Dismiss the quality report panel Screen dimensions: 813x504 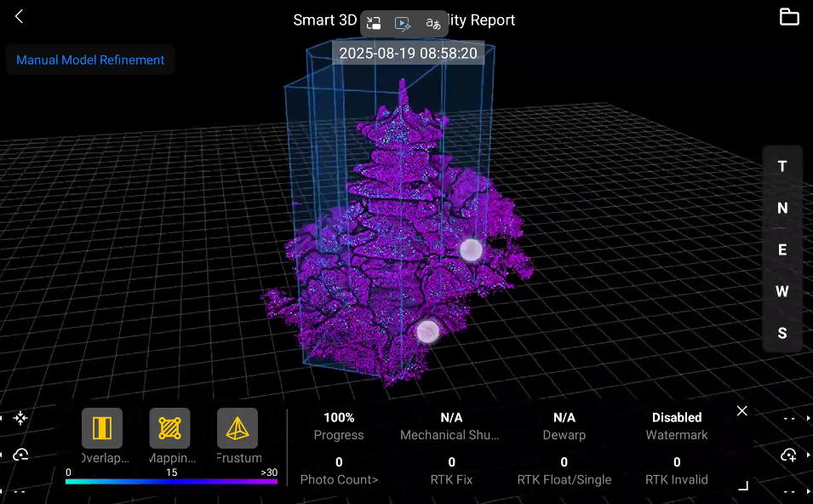(741, 410)
